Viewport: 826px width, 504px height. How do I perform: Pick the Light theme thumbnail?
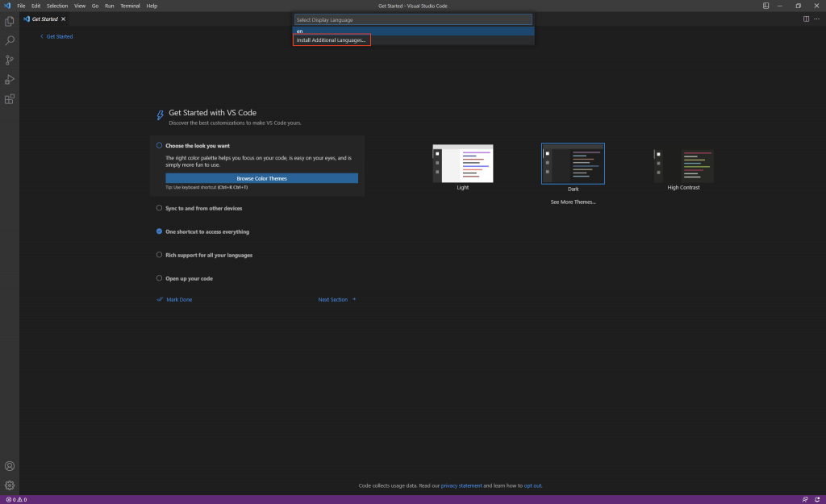click(x=463, y=163)
